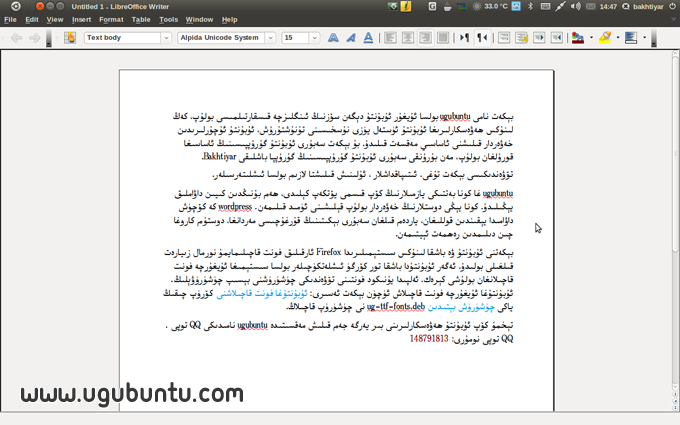Screen dimensions: 680x425
Task: Click the blue hyperlink before the ug-ttf-fonts.deb text
Action: 461,307
